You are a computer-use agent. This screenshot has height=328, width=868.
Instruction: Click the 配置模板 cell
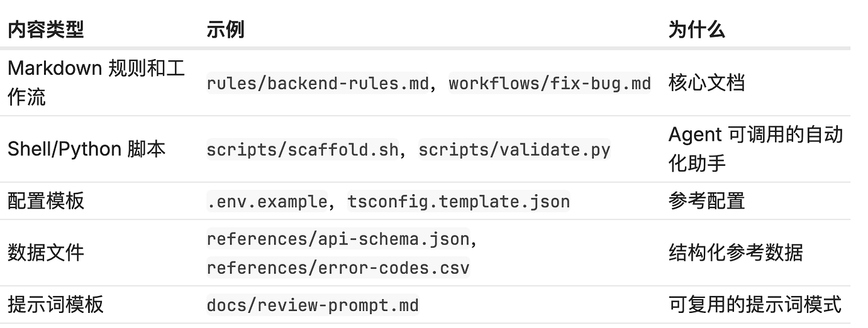45,201
